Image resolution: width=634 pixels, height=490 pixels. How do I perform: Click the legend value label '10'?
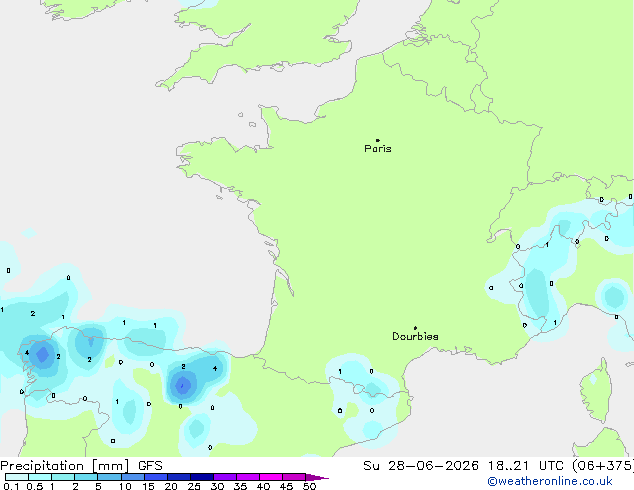125,486
